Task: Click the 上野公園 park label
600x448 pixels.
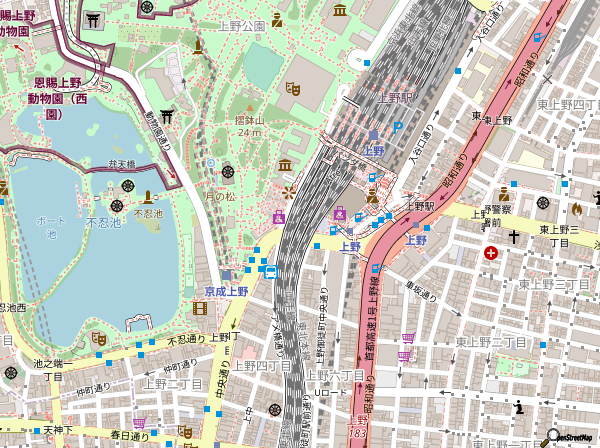Action: click(242, 25)
